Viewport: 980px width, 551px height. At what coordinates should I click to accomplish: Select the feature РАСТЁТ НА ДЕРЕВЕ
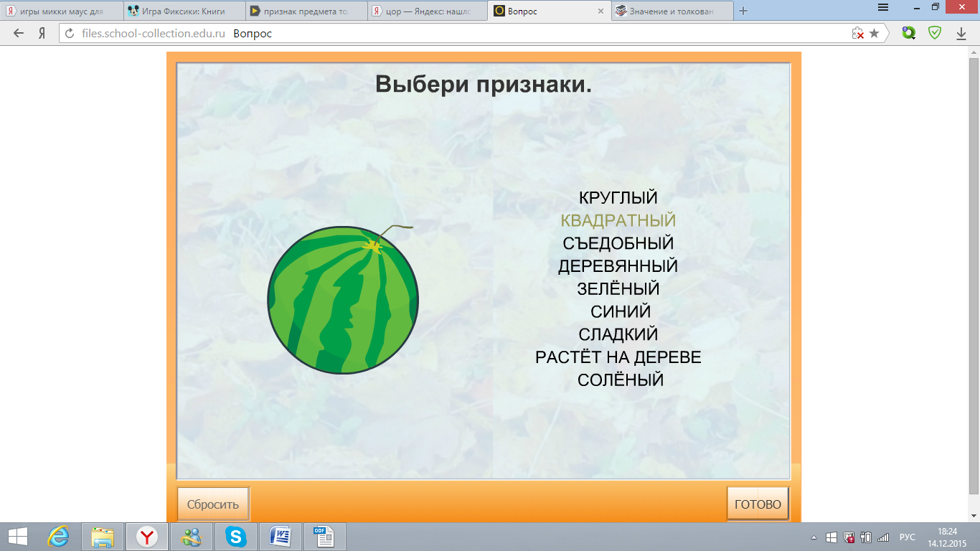[x=618, y=357]
